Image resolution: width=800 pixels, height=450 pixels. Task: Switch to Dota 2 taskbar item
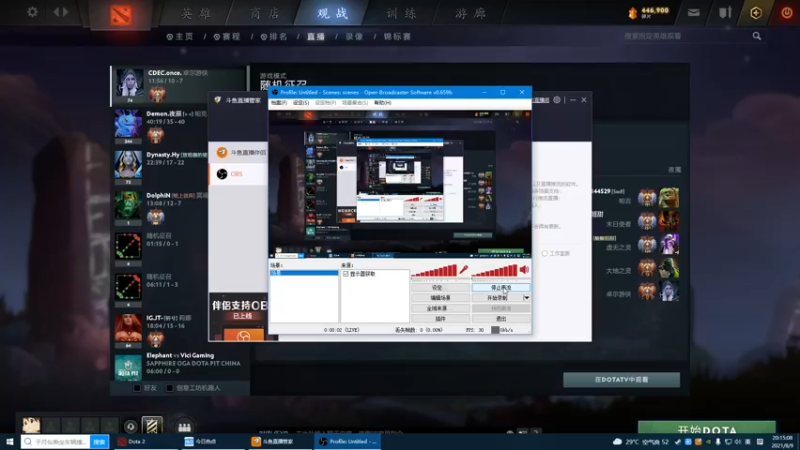tap(145, 442)
